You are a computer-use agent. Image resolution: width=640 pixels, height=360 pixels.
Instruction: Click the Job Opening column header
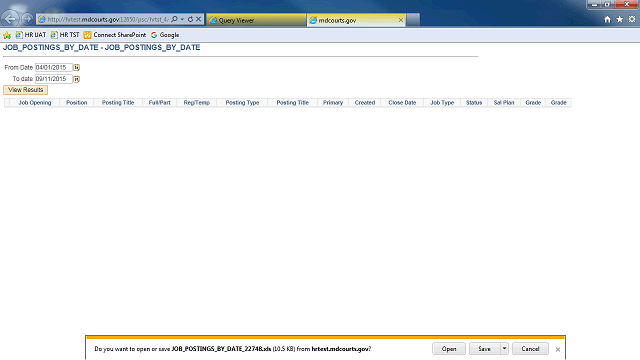pyautogui.click(x=35, y=103)
